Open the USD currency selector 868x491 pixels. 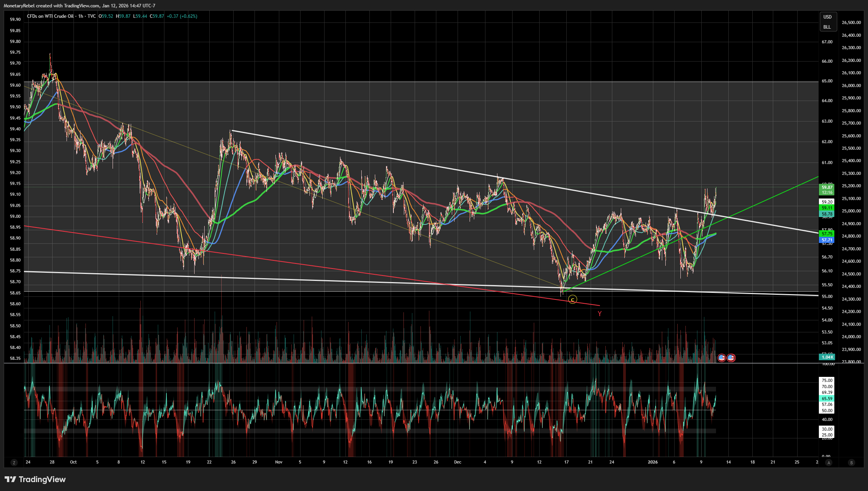pyautogui.click(x=827, y=17)
